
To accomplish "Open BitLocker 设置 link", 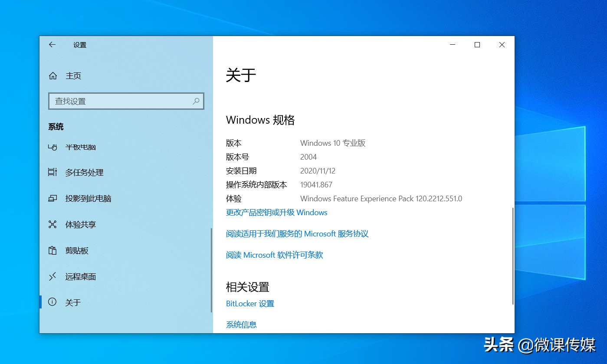I will (250, 304).
